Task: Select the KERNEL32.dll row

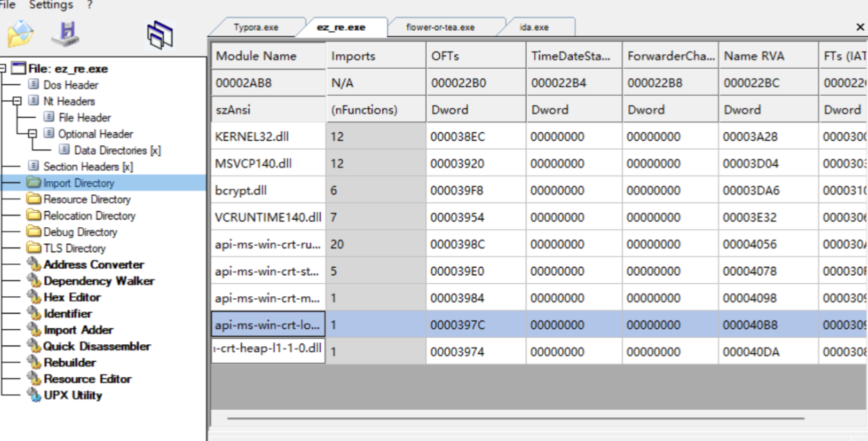Action: tap(539, 137)
